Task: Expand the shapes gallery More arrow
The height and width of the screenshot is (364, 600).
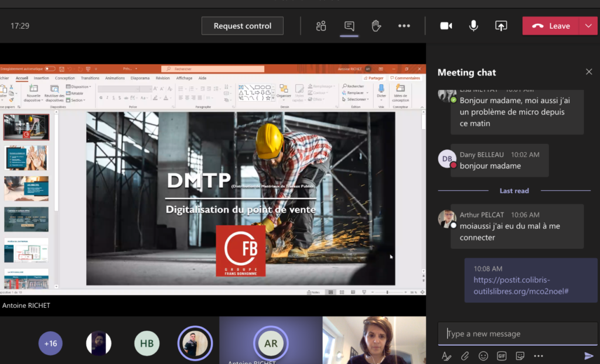Action: point(273,98)
